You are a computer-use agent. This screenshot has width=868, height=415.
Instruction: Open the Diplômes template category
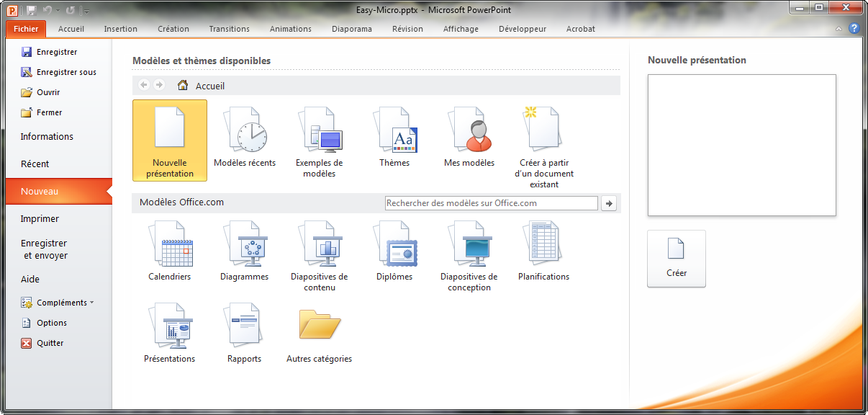coord(394,252)
